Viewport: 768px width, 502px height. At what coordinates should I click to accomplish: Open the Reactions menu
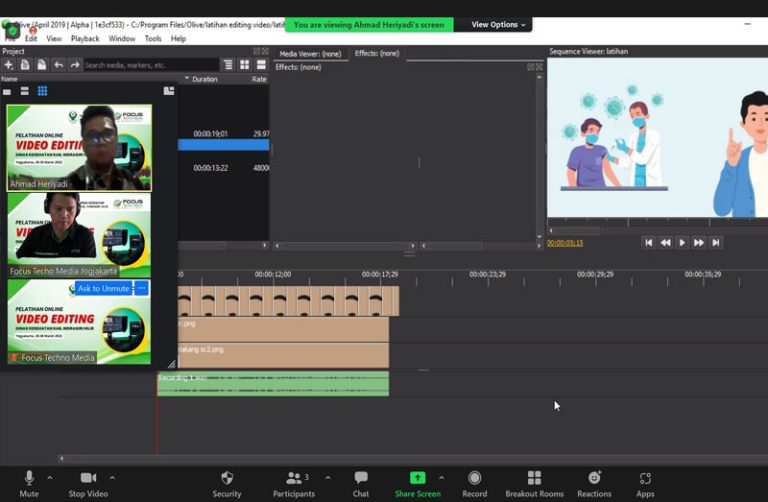pyautogui.click(x=594, y=478)
